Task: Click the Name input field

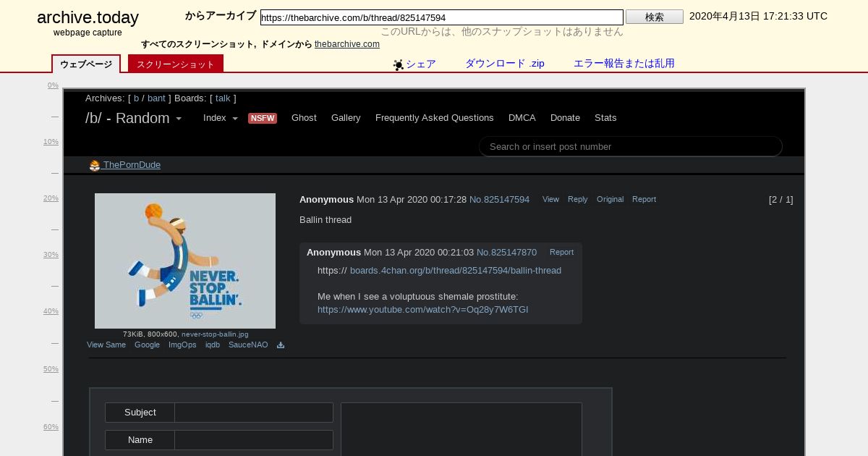Action: pyautogui.click(x=254, y=440)
